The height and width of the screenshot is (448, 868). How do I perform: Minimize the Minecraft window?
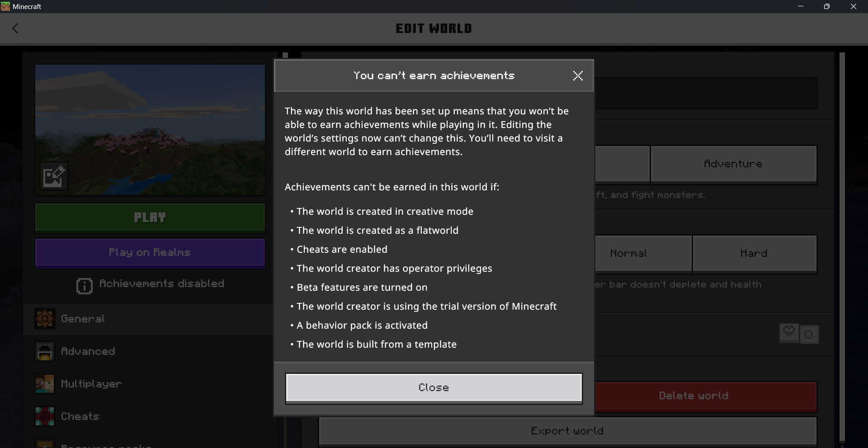[801, 6]
